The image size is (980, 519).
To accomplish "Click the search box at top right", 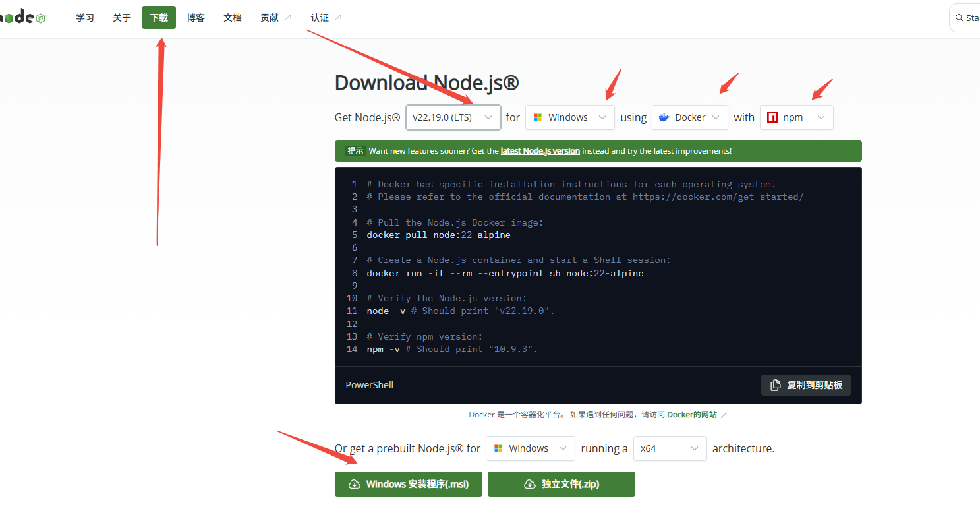I will point(965,18).
